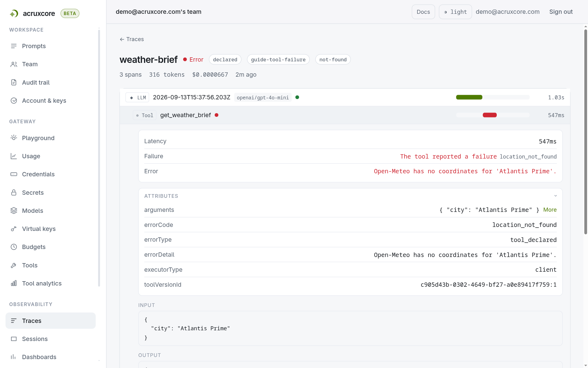Click the $0.0000667 cost text
This screenshot has width=588, height=368.
[x=210, y=75]
